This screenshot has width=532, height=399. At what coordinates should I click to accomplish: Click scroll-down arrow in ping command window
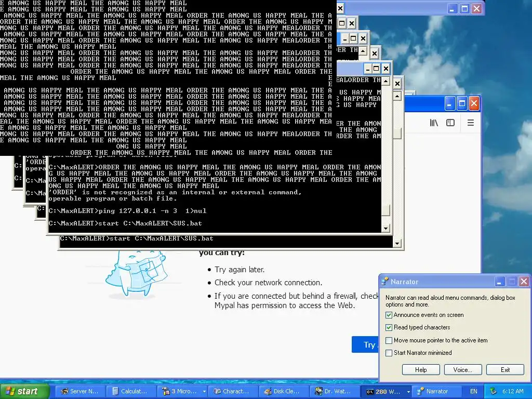pyautogui.click(x=385, y=229)
